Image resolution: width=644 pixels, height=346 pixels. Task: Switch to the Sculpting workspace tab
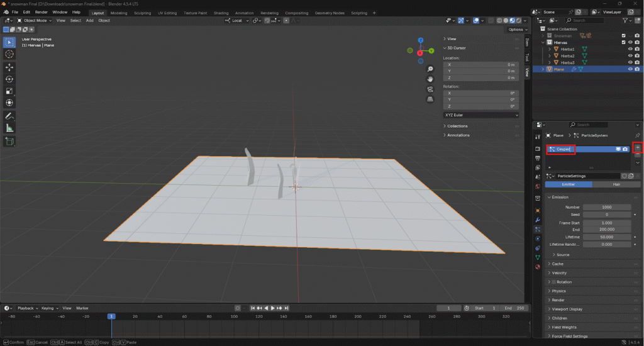click(x=142, y=13)
